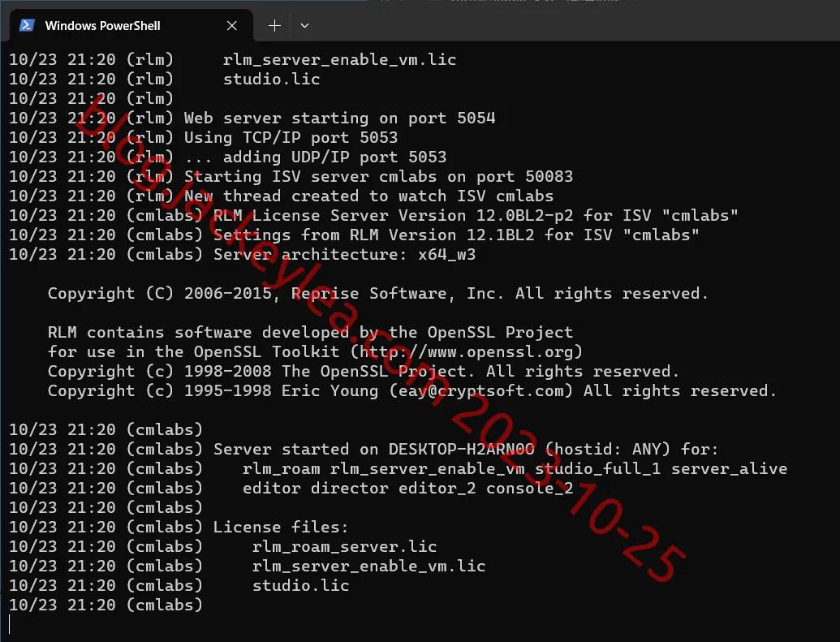Viewport: 840px width, 642px height.
Task: Click the eay@cryptsoft.com email address
Action: (481, 390)
